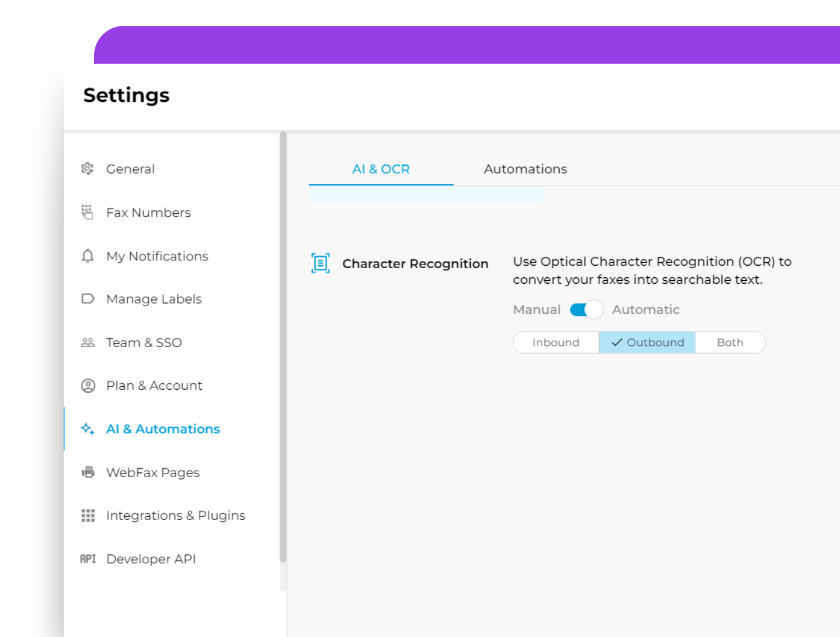Image resolution: width=840 pixels, height=637 pixels.
Task: Click the sidebar vertical scrollbar
Action: (283, 347)
